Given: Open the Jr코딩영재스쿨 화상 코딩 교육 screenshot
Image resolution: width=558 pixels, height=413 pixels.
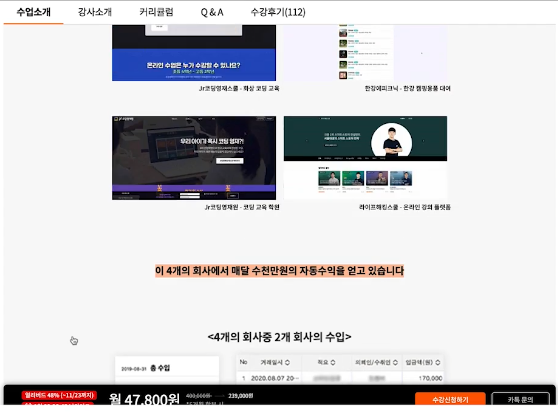Looking at the screenshot, I should point(194,53).
